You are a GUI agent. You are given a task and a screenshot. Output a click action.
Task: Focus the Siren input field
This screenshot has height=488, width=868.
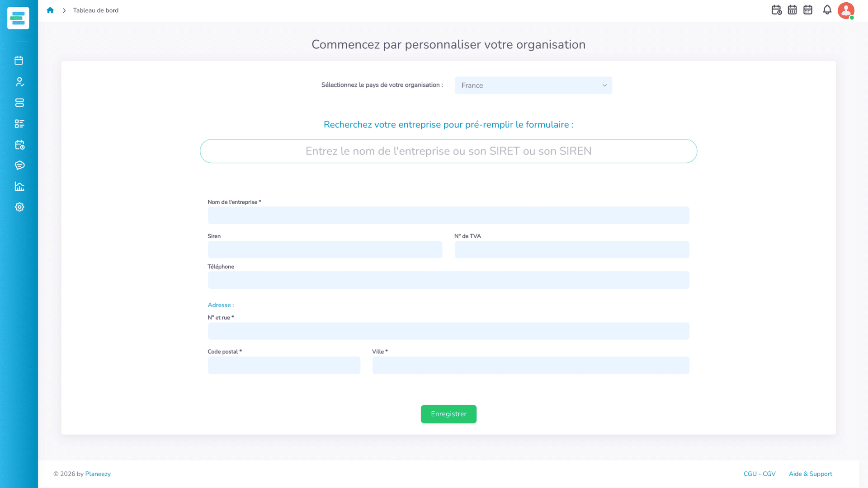325,249
